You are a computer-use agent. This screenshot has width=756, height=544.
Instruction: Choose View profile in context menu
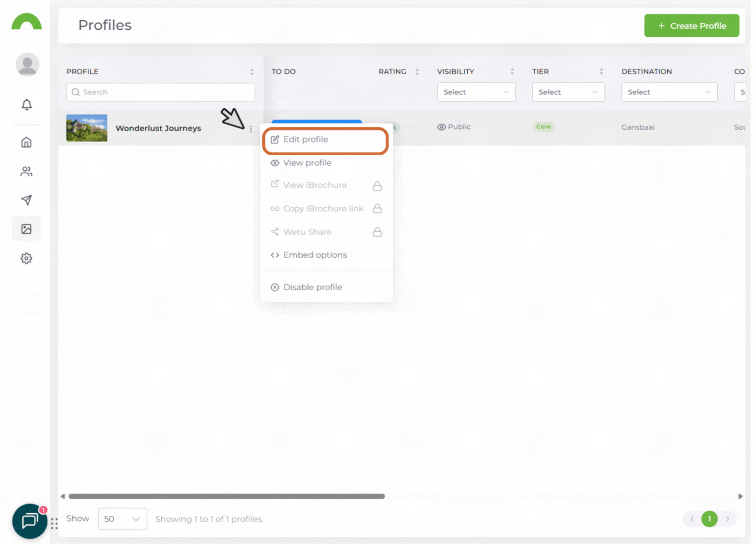point(307,163)
